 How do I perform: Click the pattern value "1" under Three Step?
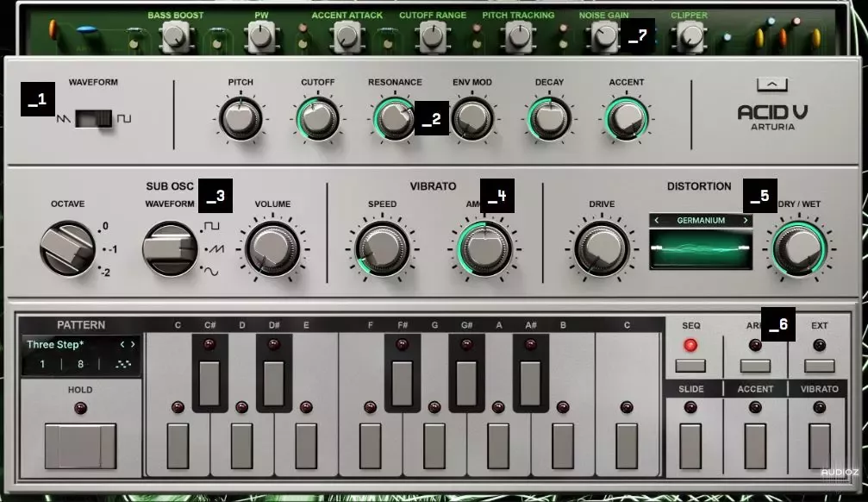click(42, 364)
